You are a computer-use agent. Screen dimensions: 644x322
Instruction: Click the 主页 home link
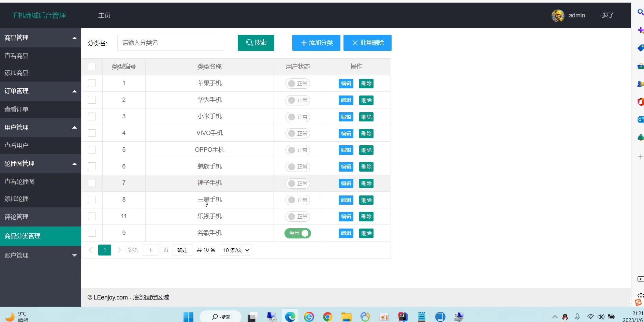pyautogui.click(x=104, y=15)
